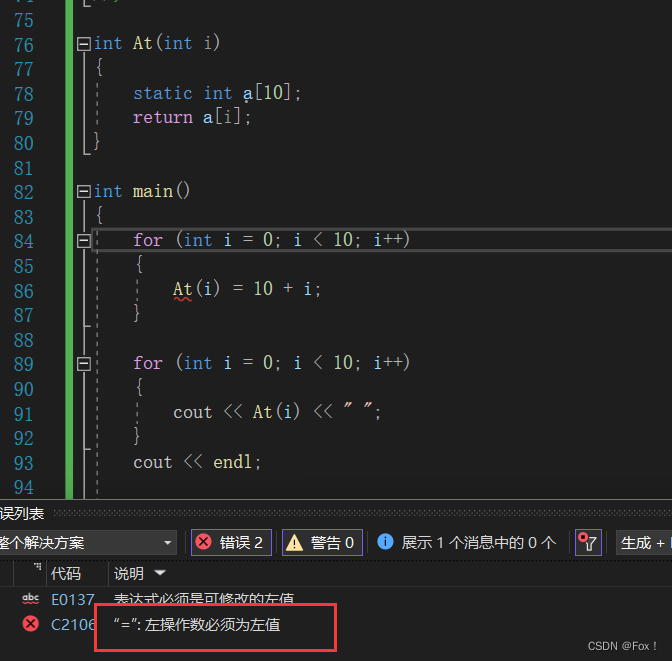The image size is (672, 661).
Task: Click the category column header icon
Action: click(38, 566)
